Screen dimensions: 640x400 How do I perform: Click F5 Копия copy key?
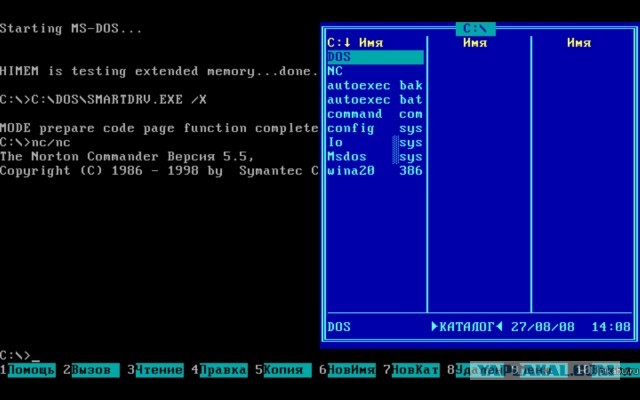point(283,370)
